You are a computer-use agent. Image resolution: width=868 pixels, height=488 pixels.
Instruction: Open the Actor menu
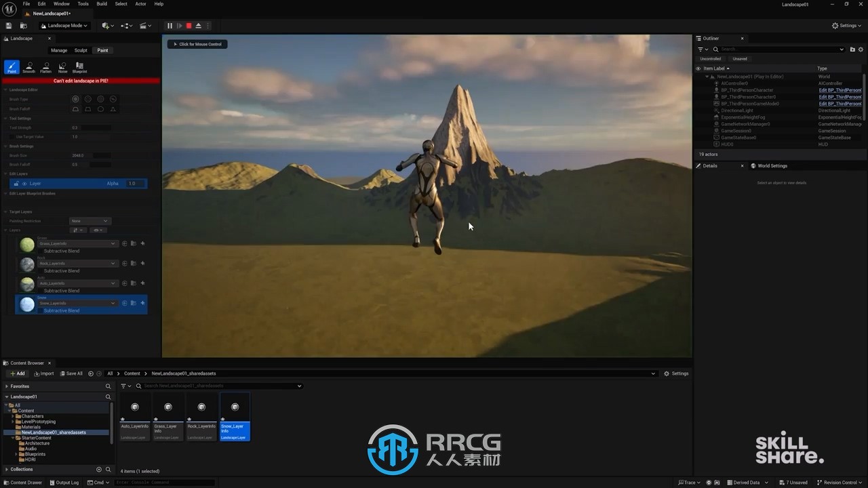(140, 4)
